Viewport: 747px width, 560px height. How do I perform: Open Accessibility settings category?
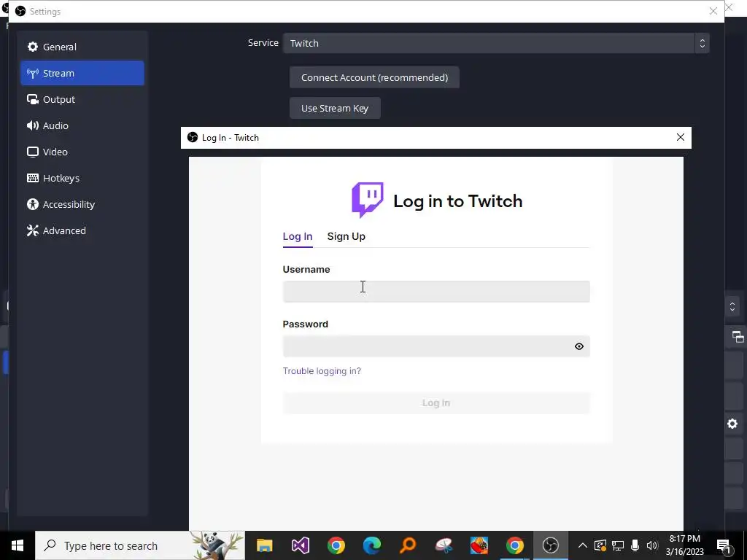tap(82, 204)
